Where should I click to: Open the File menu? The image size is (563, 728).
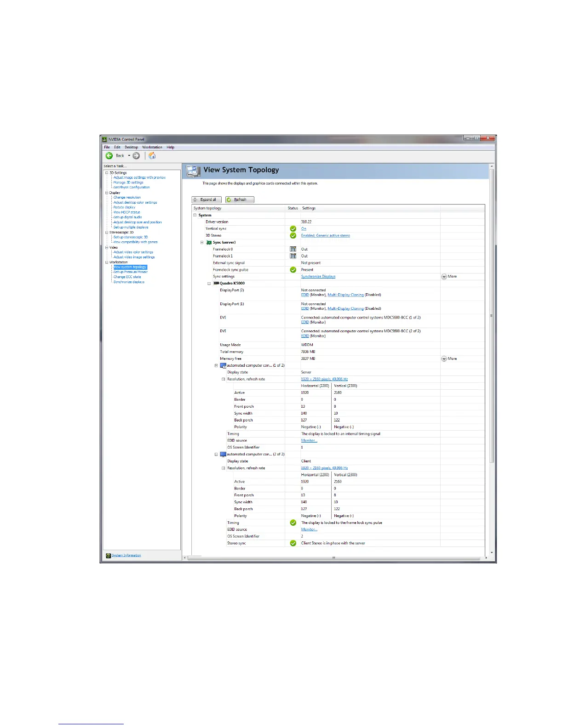[x=107, y=148]
